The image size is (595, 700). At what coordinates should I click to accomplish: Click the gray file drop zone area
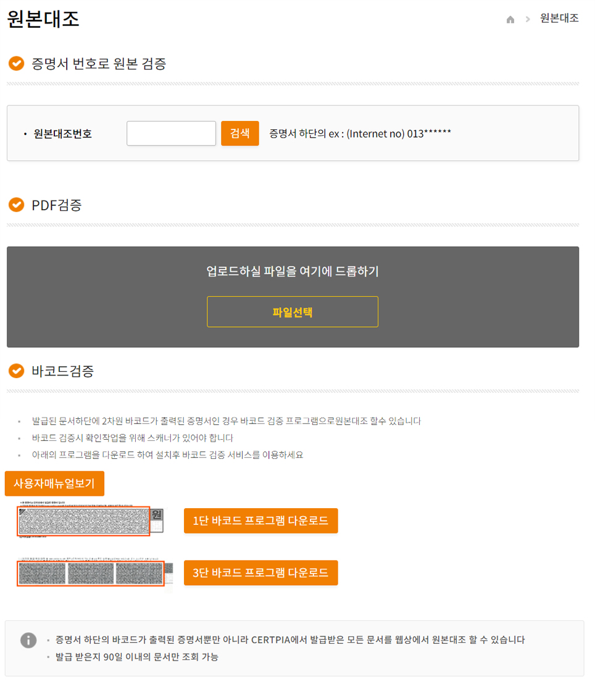tap(293, 297)
